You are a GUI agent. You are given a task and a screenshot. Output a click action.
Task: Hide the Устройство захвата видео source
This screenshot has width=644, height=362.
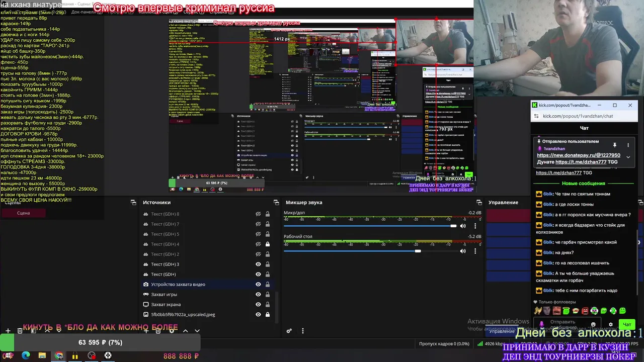258,285
